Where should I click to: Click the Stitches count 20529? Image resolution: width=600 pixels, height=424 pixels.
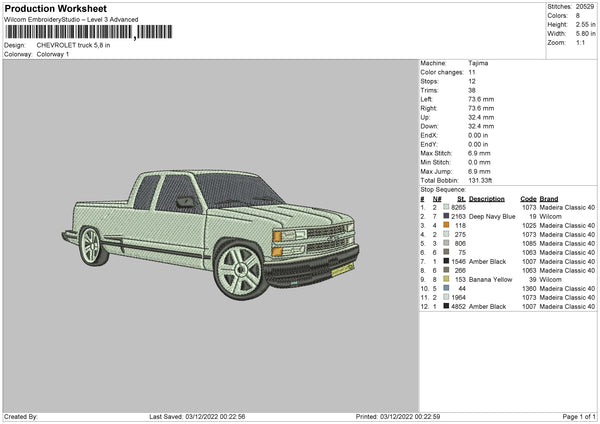point(584,5)
